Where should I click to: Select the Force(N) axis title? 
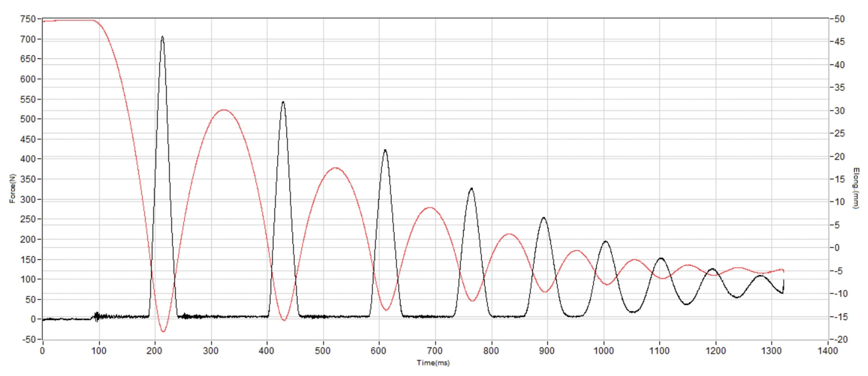click(x=12, y=188)
